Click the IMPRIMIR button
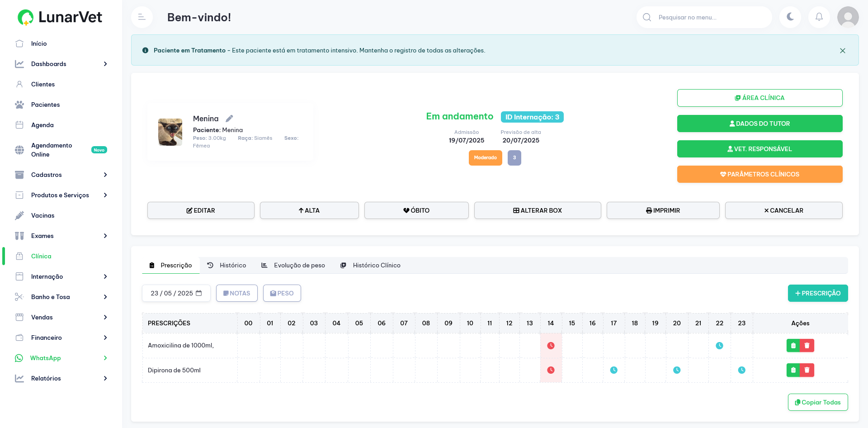 663,210
